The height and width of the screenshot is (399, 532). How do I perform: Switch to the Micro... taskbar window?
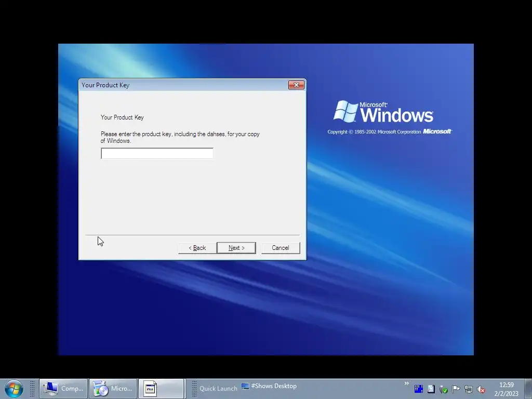[113, 389]
